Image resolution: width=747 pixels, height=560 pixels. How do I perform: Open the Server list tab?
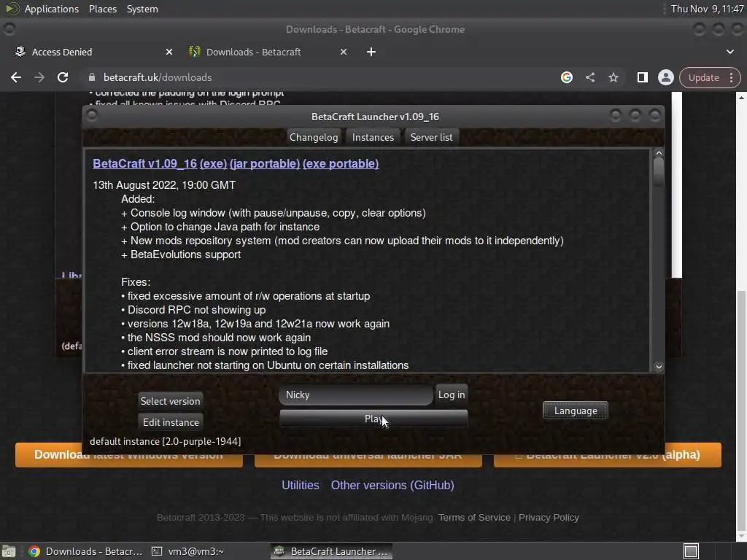[432, 137]
